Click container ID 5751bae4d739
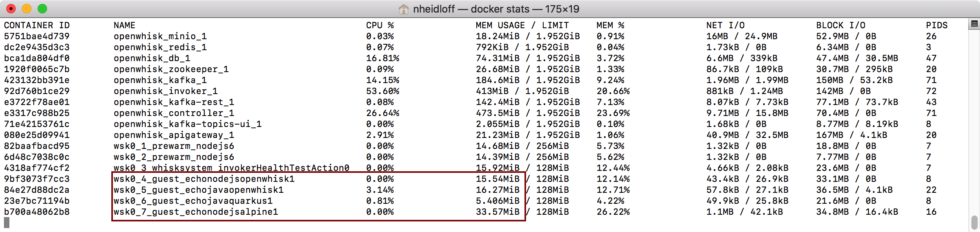The width and height of the screenshot is (980, 232). pos(37,36)
